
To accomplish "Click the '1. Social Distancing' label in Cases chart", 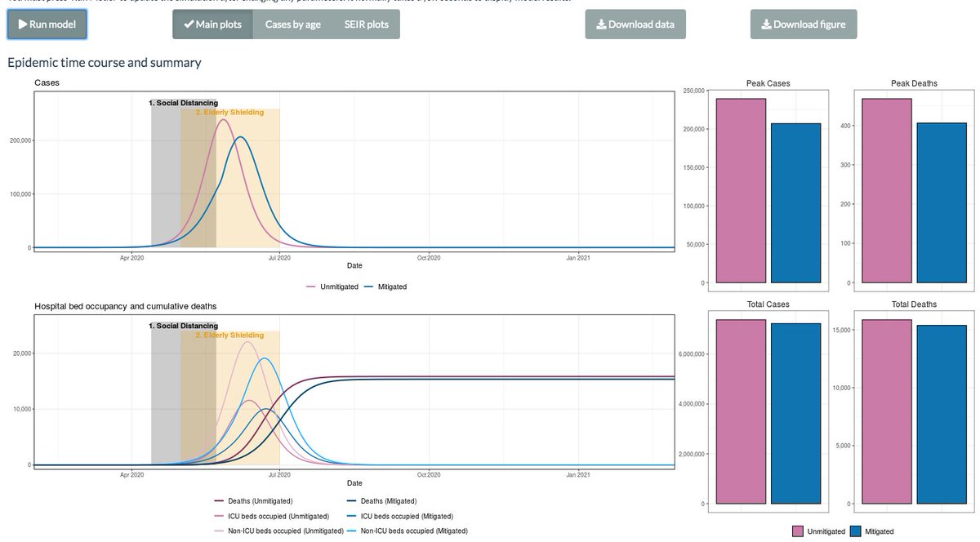I will [x=184, y=103].
